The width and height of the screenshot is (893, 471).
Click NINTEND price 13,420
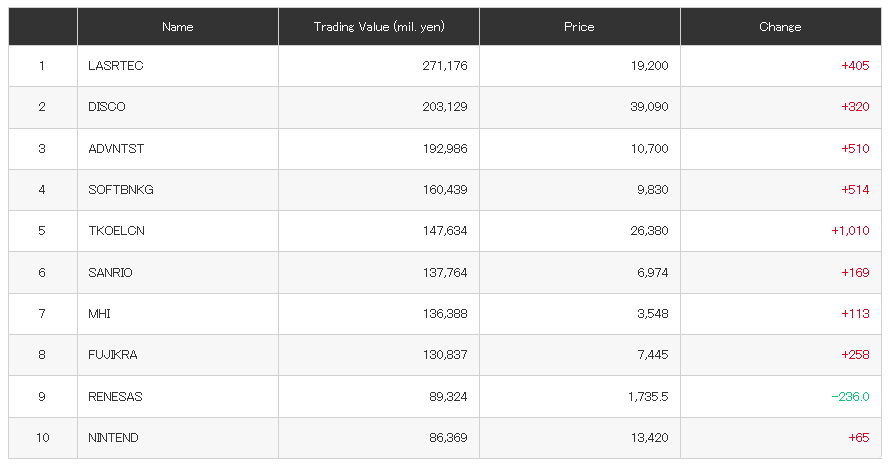coord(649,438)
